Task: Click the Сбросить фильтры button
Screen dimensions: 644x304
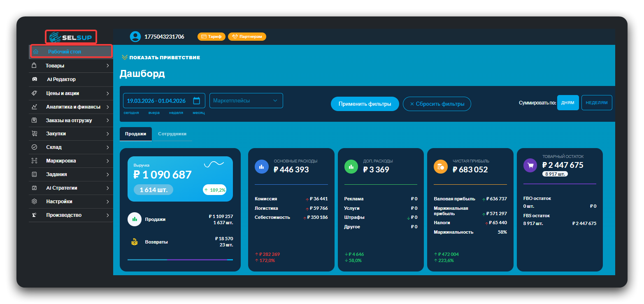Action: (x=437, y=104)
